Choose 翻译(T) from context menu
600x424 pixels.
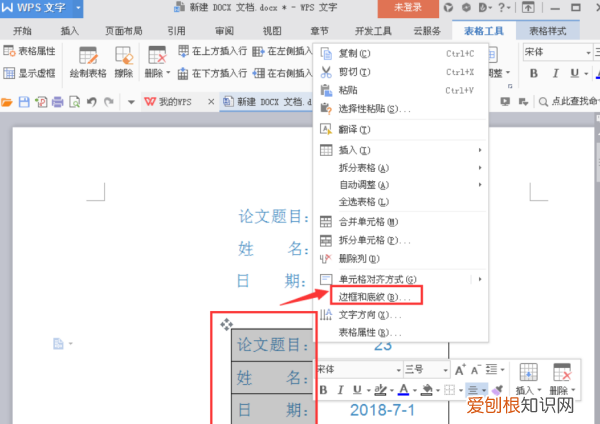tap(401, 129)
